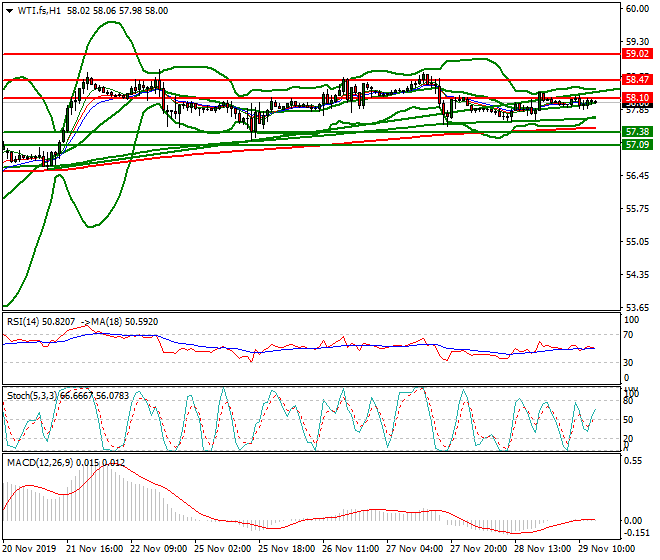Open the chart dropdown triangle beside WTI.fs,H1
The image size is (660, 560).
(x=9, y=11)
